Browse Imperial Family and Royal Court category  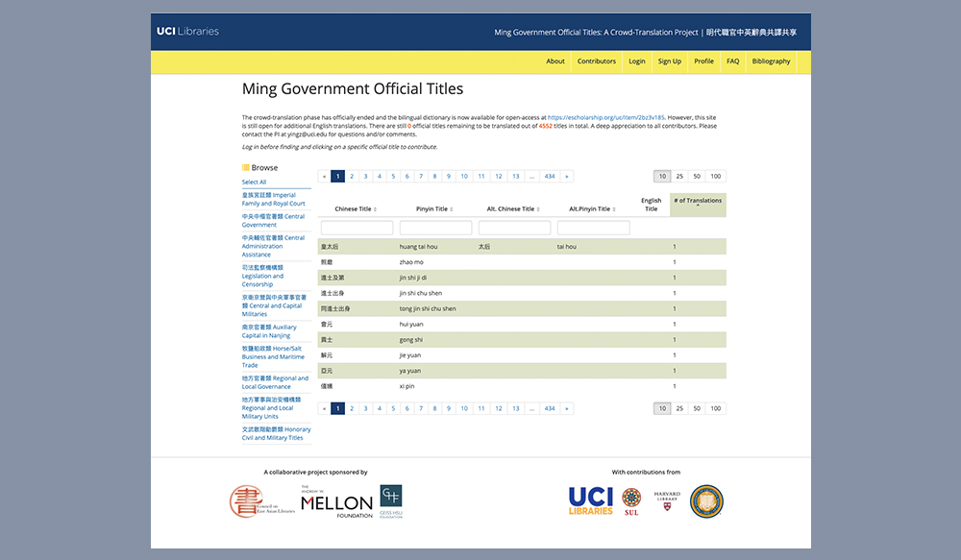pos(273,199)
